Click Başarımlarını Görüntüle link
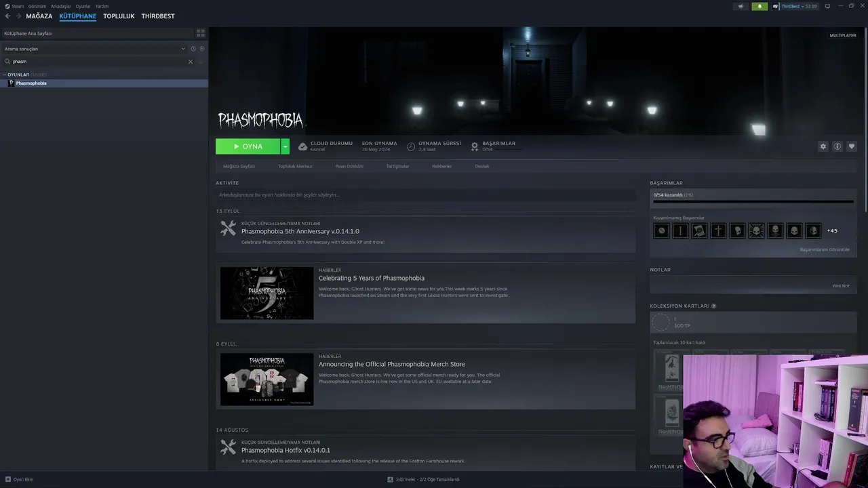The width and height of the screenshot is (868, 488). (x=825, y=249)
